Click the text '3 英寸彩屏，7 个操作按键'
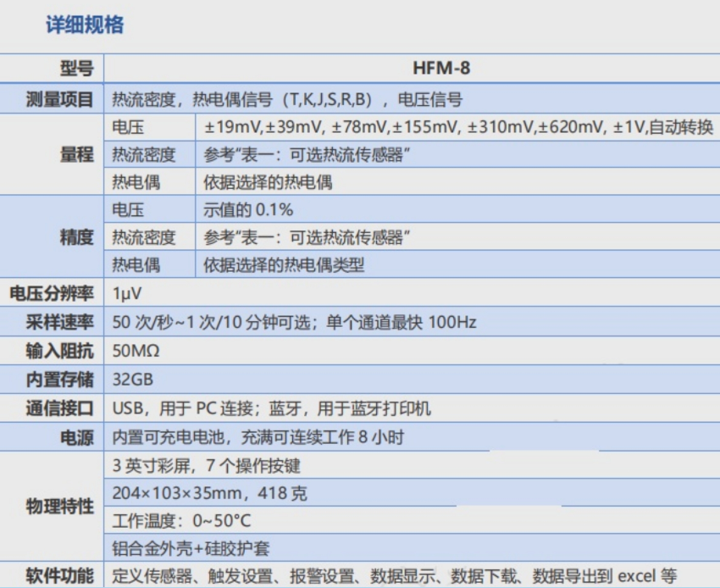720x588 pixels. (x=207, y=465)
